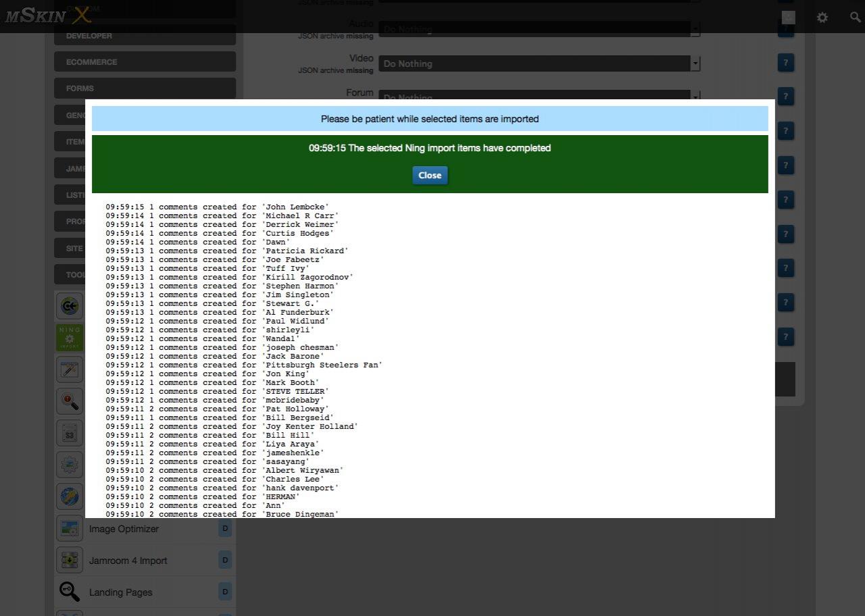The image size is (865, 616).
Task: Click the magnifier with red dot icon
Action: (70, 402)
